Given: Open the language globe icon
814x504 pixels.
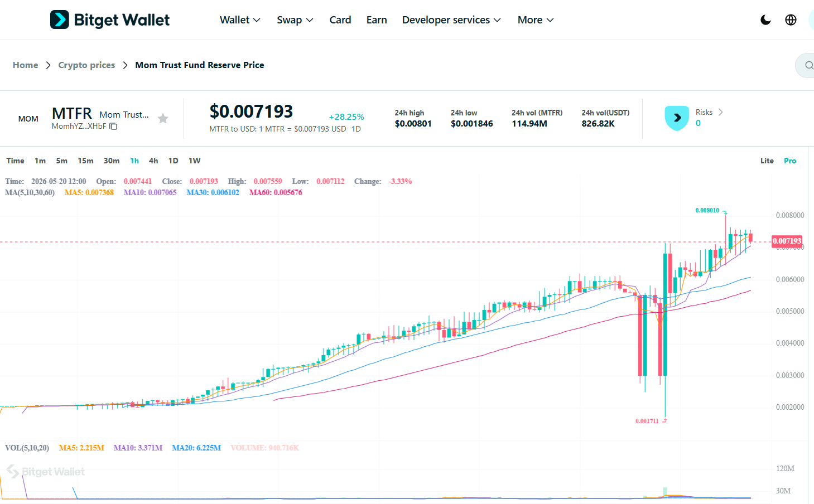Looking at the screenshot, I should click(x=791, y=20).
